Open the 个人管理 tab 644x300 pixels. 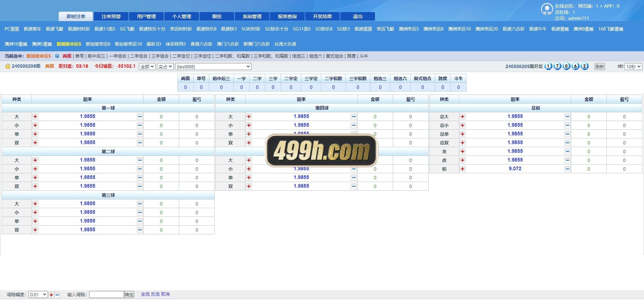pyautogui.click(x=181, y=16)
